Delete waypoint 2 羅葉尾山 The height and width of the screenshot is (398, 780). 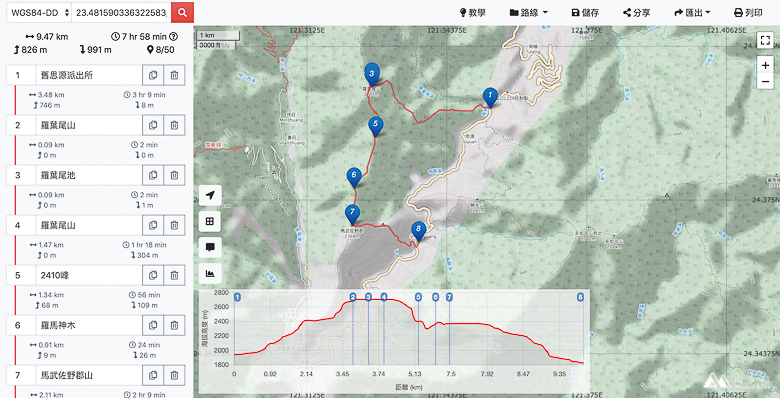[x=174, y=125]
